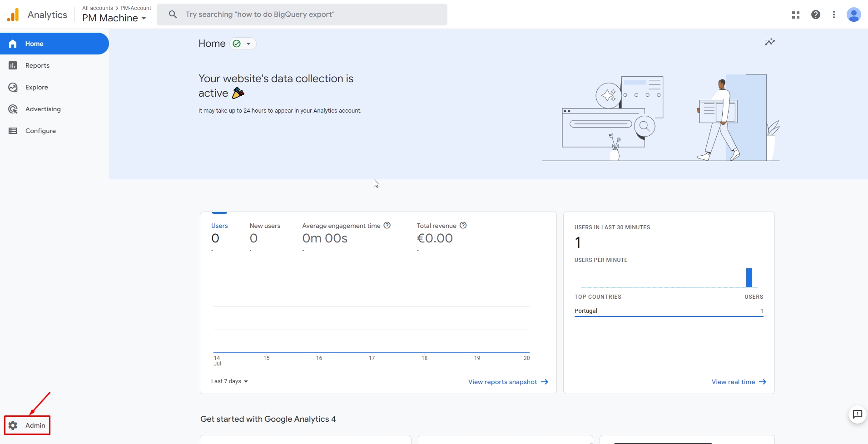Click the All accounts breadcrumb link
Image resolution: width=868 pixels, height=444 pixels.
tap(98, 8)
